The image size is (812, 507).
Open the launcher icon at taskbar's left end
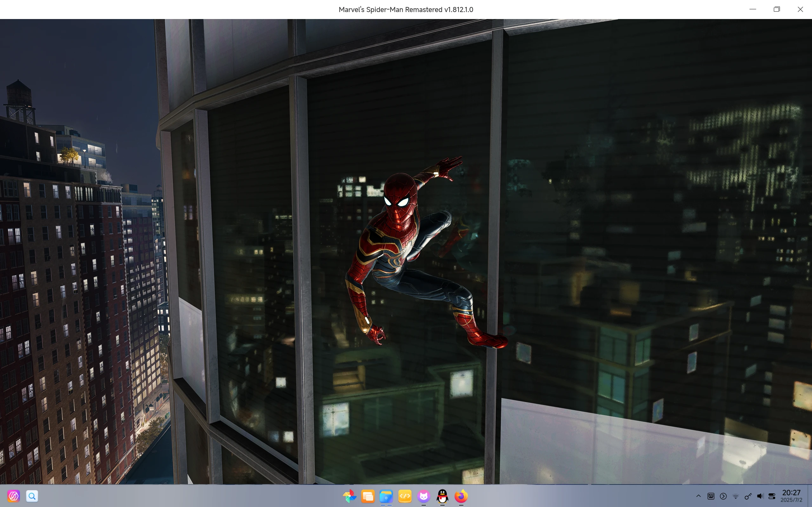coord(14,496)
